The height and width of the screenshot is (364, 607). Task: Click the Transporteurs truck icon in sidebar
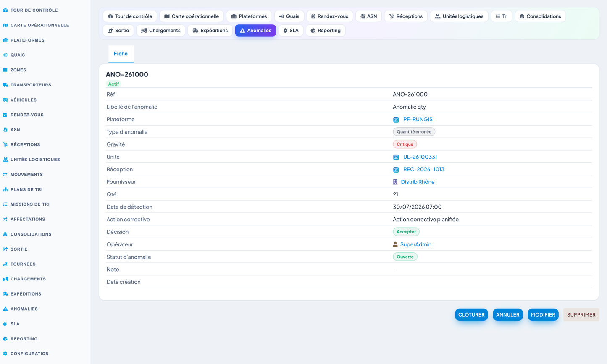[5, 85]
